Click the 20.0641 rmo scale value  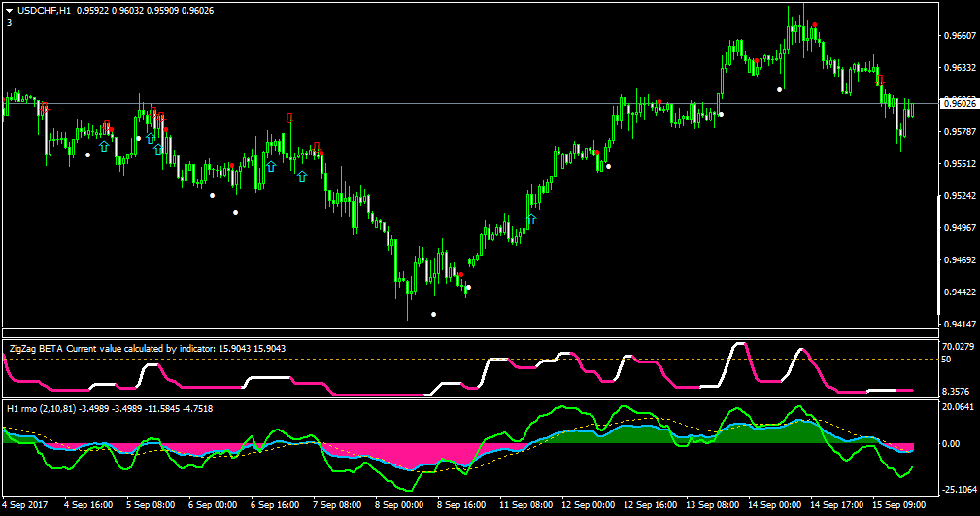pos(958,407)
